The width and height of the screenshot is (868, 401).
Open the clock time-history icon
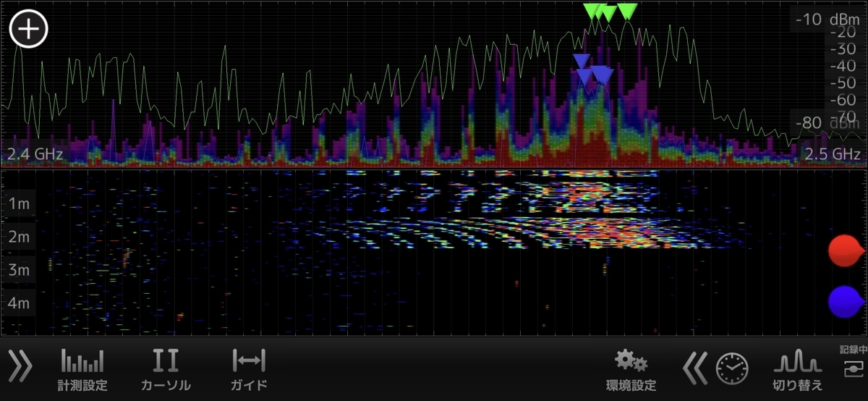point(732,369)
